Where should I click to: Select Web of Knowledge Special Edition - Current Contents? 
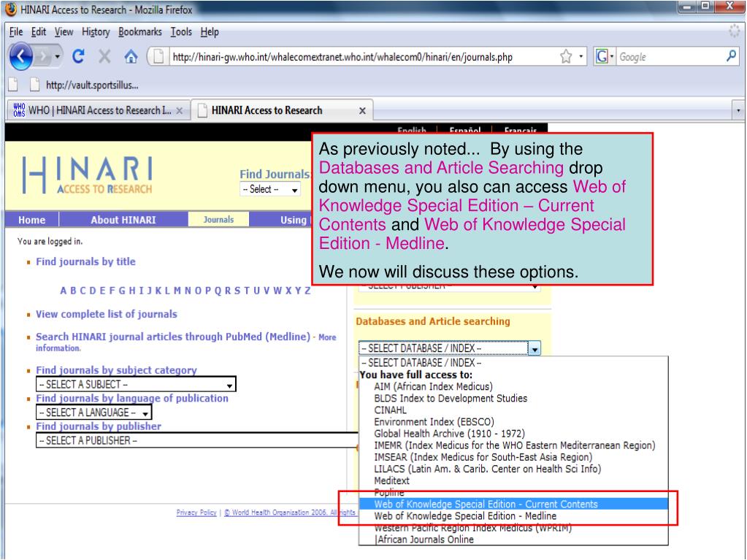(513, 504)
